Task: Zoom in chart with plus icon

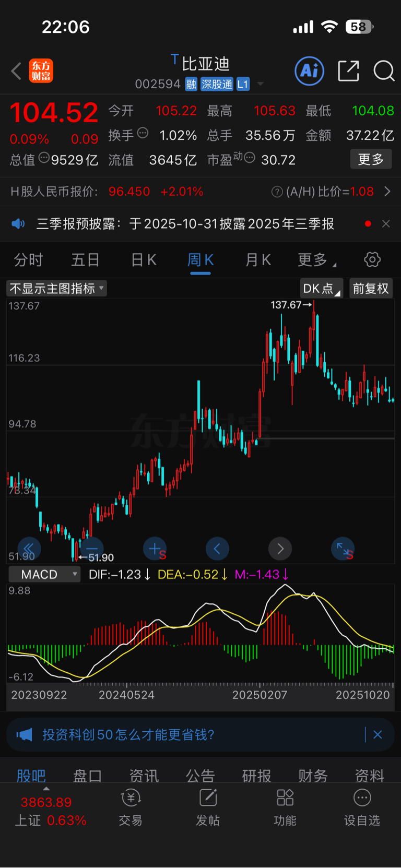Action: (x=155, y=549)
